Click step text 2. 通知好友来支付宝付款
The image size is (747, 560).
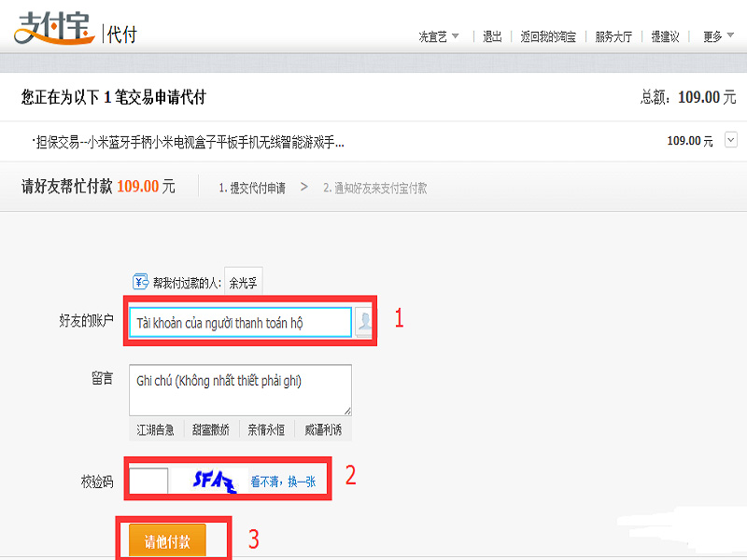(375, 189)
